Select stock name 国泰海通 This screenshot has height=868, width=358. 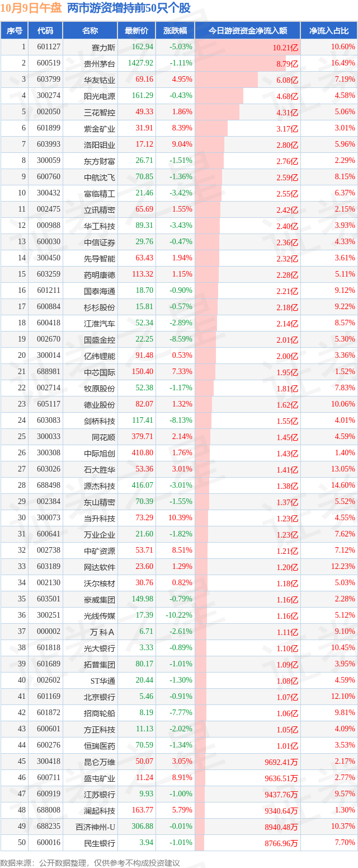click(x=100, y=291)
